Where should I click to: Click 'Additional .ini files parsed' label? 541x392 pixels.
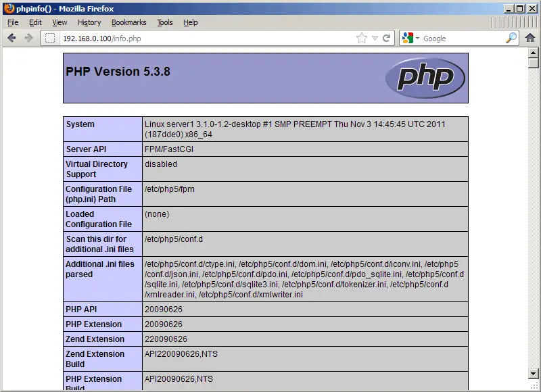100,269
